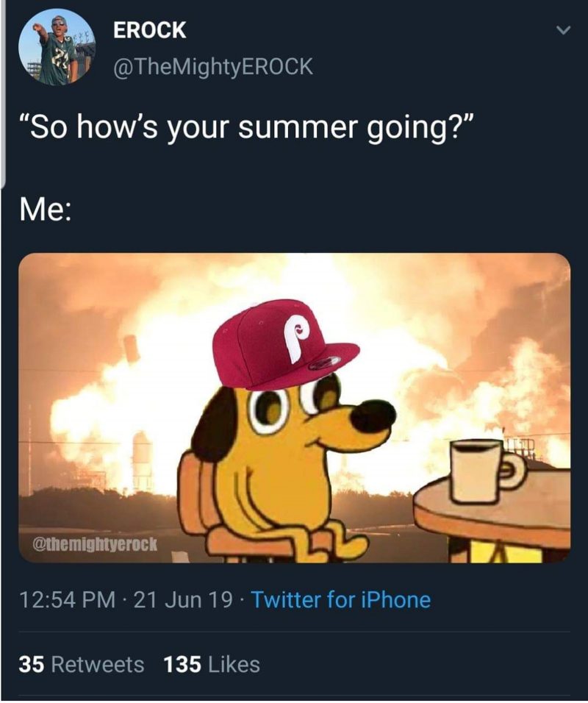The height and width of the screenshot is (703, 588).
Task: Select the "So how's your summer going?" text
Action: 245,128
